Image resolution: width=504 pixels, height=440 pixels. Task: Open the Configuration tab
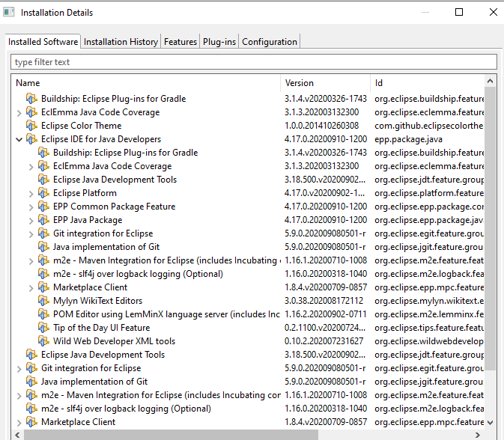click(270, 42)
